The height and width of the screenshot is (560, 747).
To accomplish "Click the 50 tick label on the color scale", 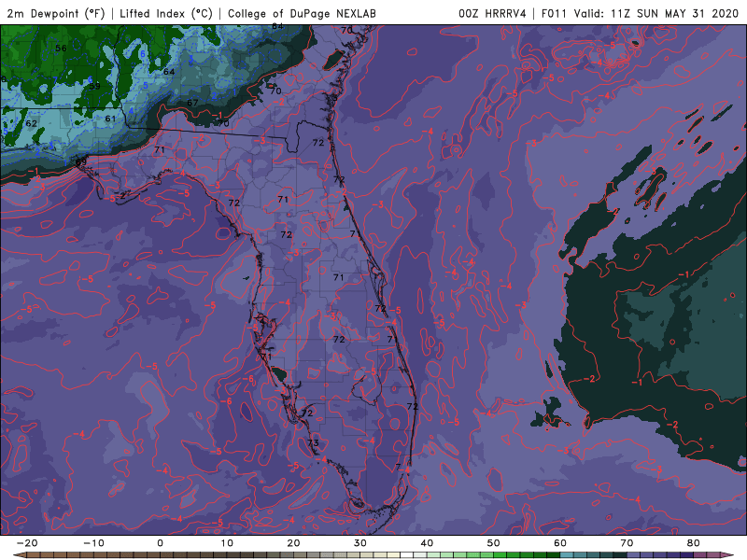I will point(494,543).
